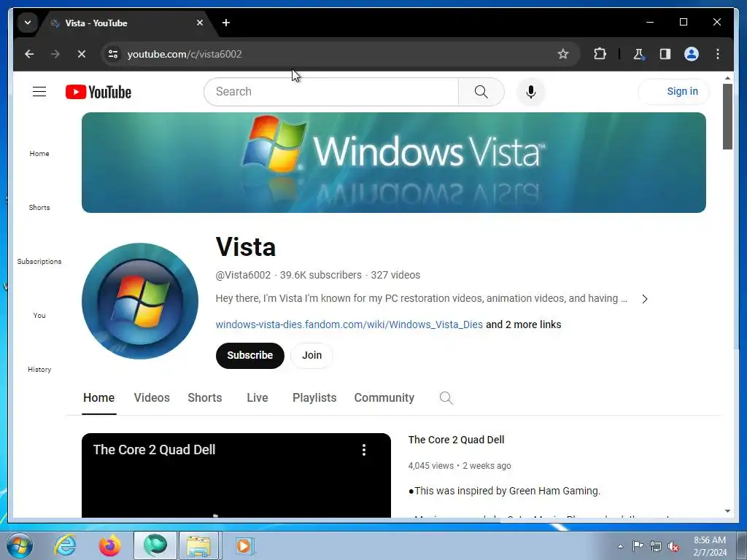Open Chrome three-dot menu
The image size is (747, 560).
718,54
